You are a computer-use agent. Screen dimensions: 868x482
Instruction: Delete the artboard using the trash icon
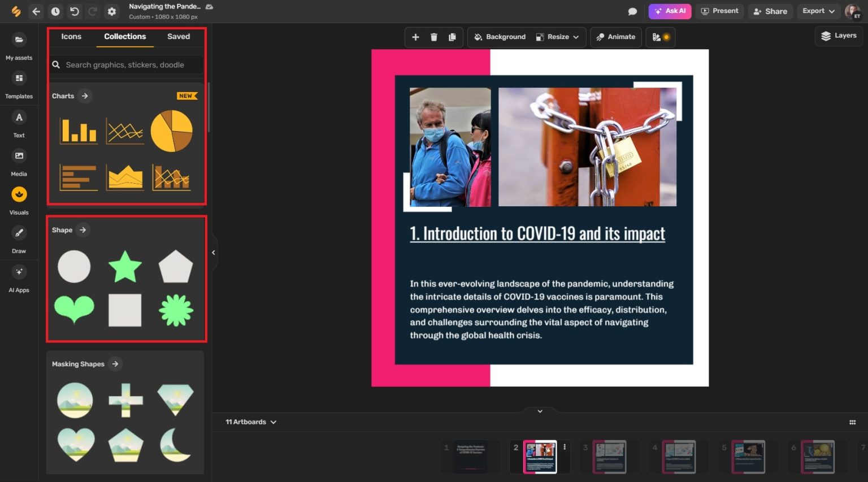(x=434, y=37)
